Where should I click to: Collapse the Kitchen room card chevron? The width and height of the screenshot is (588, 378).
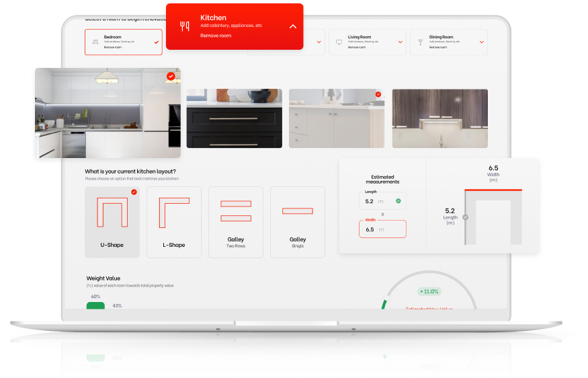coord(292,26)
